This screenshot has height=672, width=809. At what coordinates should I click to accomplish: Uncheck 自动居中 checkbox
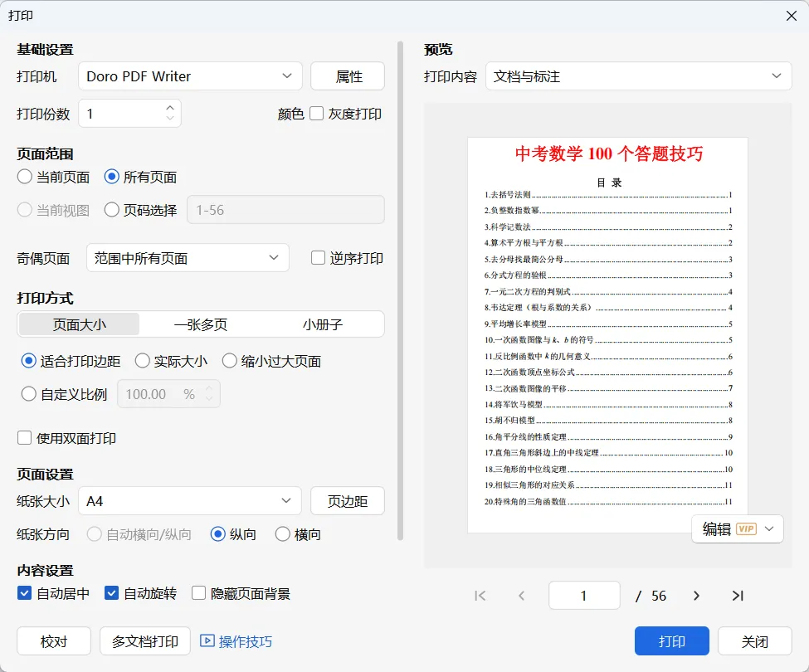point(24,593)
